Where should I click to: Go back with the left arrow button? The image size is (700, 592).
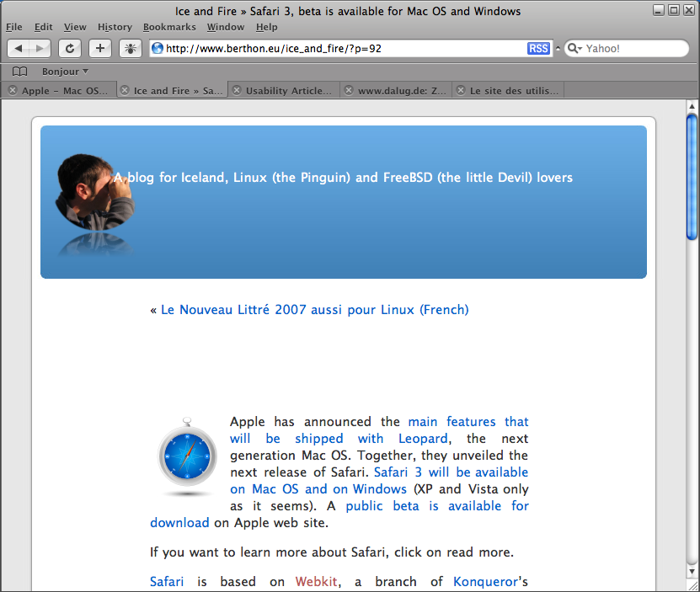(19, 48)
